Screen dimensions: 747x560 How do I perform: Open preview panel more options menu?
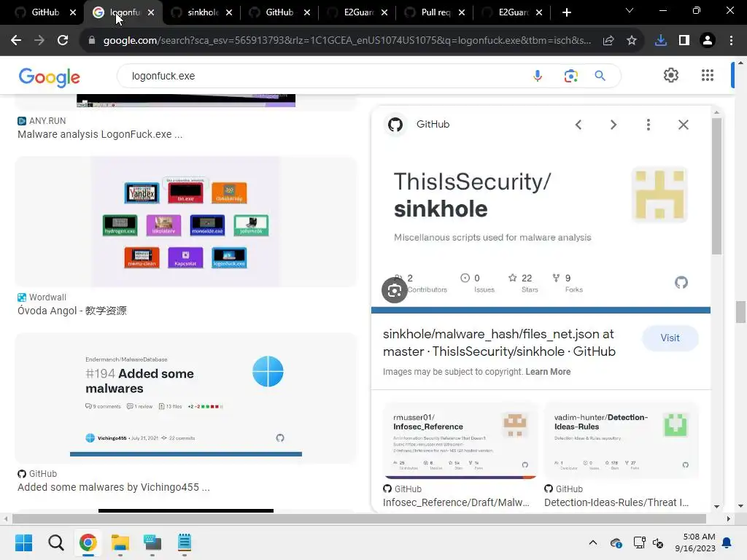point(648,125)
